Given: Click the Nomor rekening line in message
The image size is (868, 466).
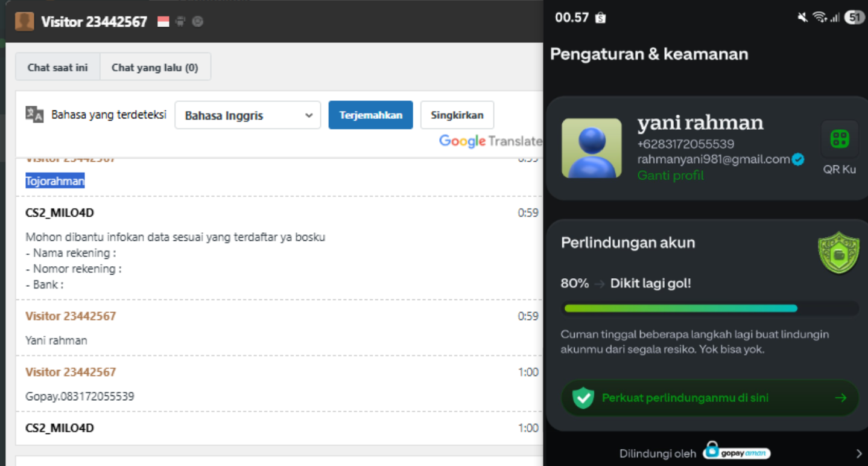Looking at the screenshot, I should point(74,269).
